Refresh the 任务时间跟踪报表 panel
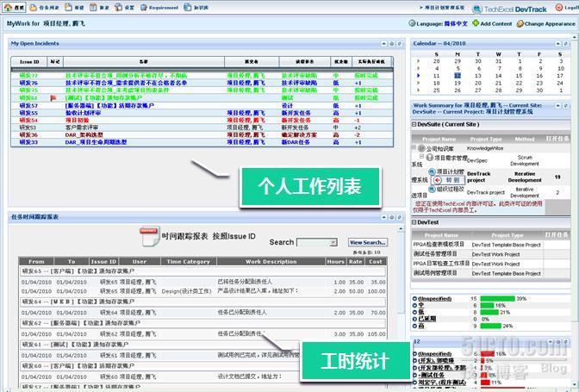Image resolution: width=579 pixels, height=392 pixels. coord(400,217)
